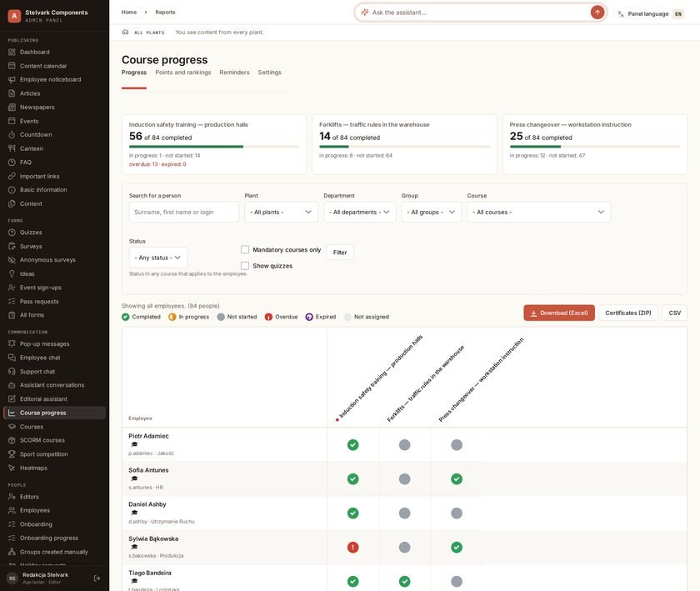This screenshot has height=591, width=700.
Task: Click the FAQ question icon
Action: 12,163
